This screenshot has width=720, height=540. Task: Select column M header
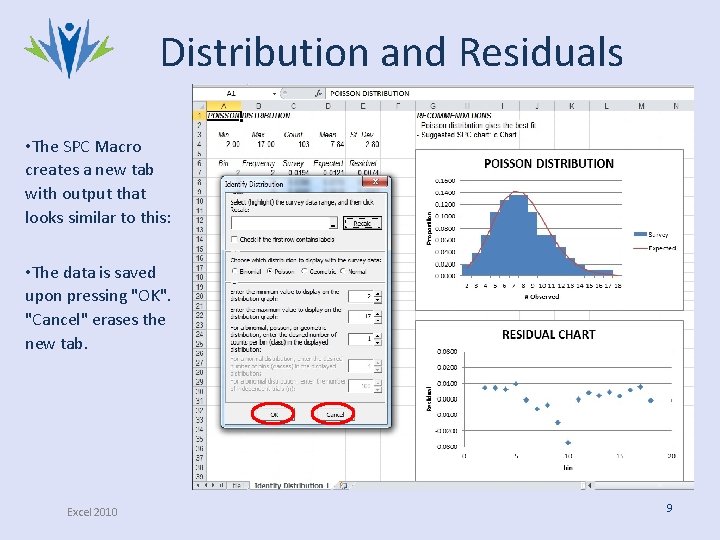point(641,106)
